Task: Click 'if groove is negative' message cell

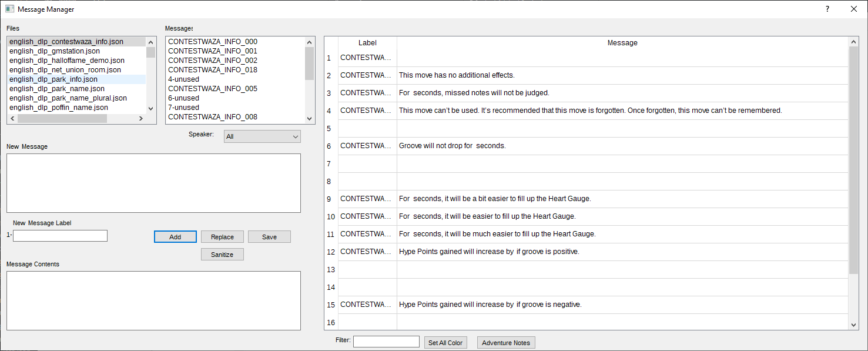Action: 623,305
